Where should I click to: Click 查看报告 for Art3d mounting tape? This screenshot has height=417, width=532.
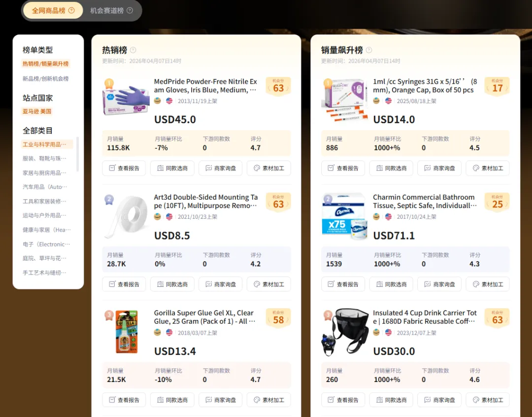pos(124,284)
